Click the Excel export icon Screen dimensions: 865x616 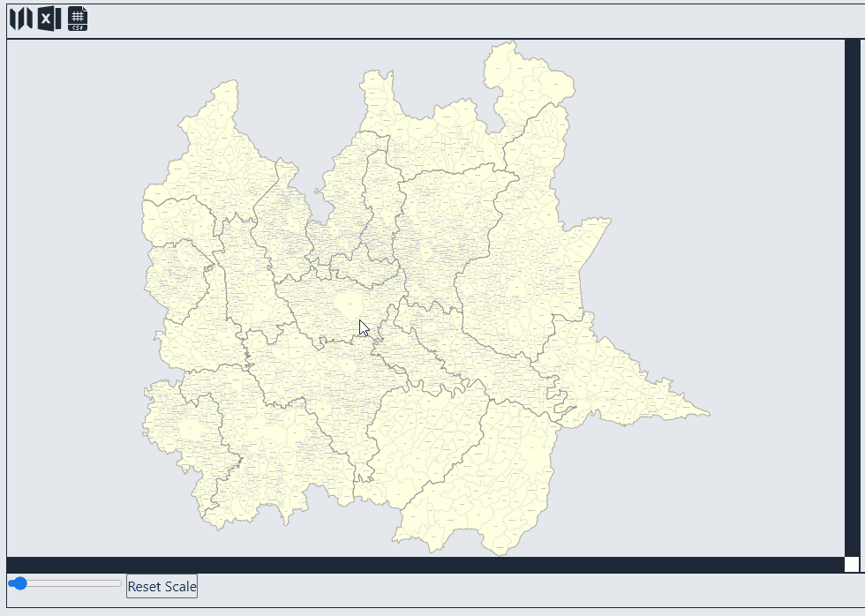coord(49,19)
